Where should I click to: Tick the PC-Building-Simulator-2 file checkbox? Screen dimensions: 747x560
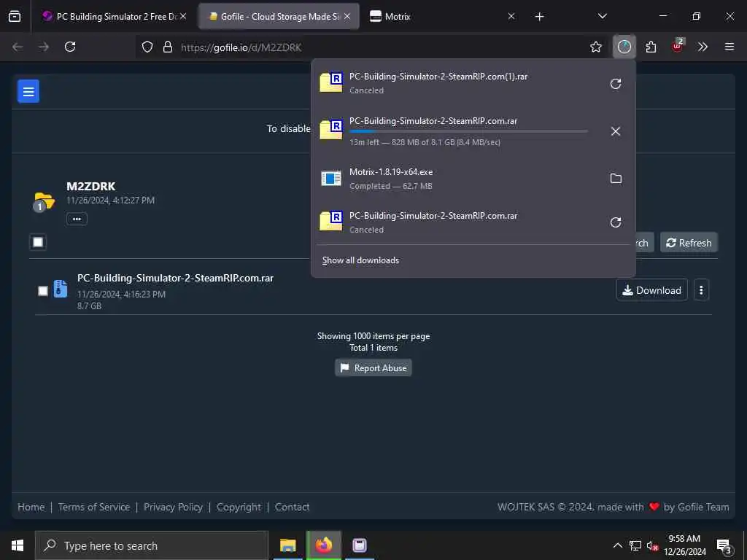pos(43,290)
